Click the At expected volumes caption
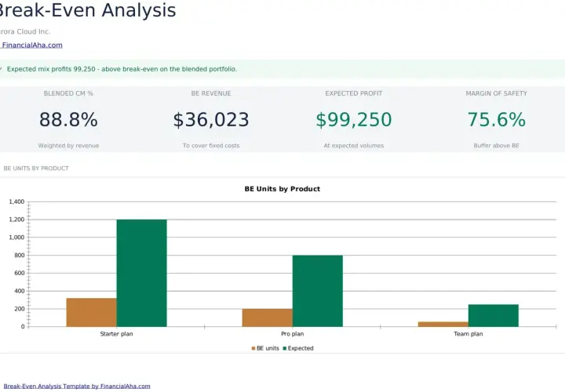 [x=354, y=145]
